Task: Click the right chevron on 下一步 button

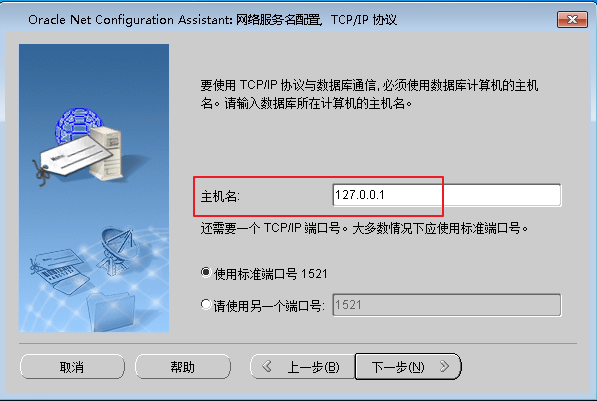Action: (444, 366)
